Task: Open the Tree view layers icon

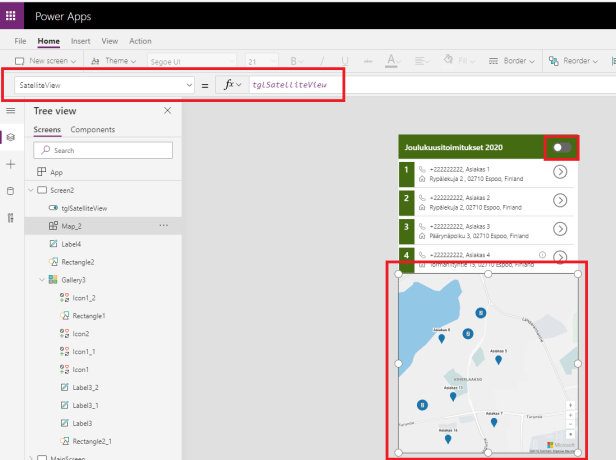Action: 11,137
